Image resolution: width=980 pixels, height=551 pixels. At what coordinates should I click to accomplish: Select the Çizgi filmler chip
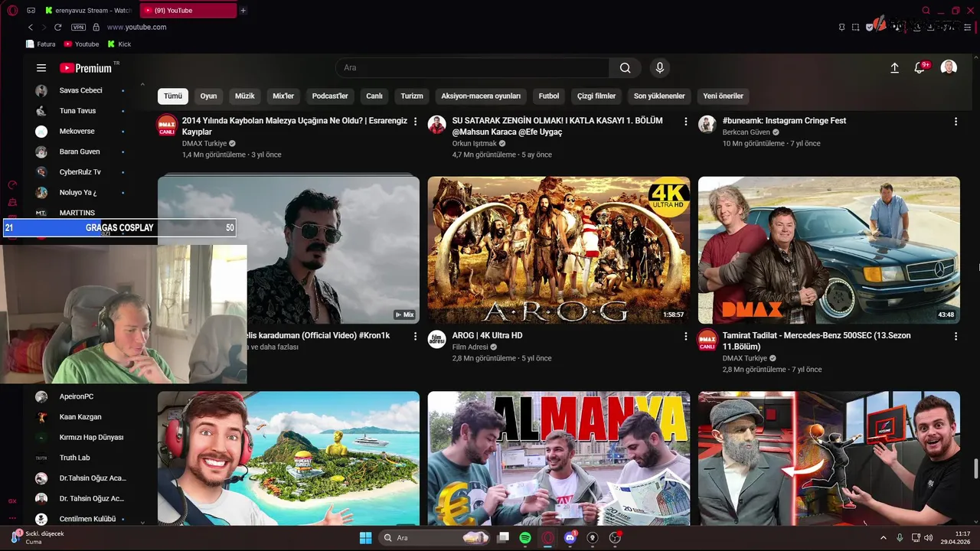(x=596, y=96)
